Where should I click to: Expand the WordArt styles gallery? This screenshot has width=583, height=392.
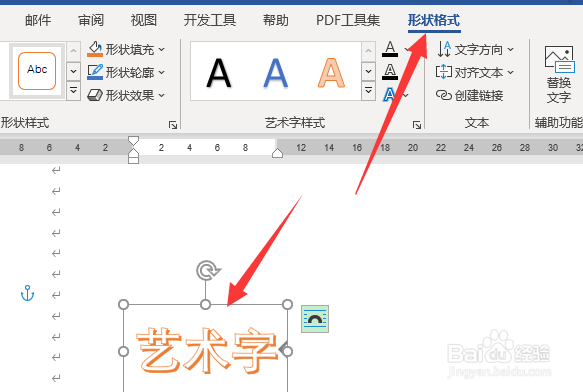click(x=368, y=91)
